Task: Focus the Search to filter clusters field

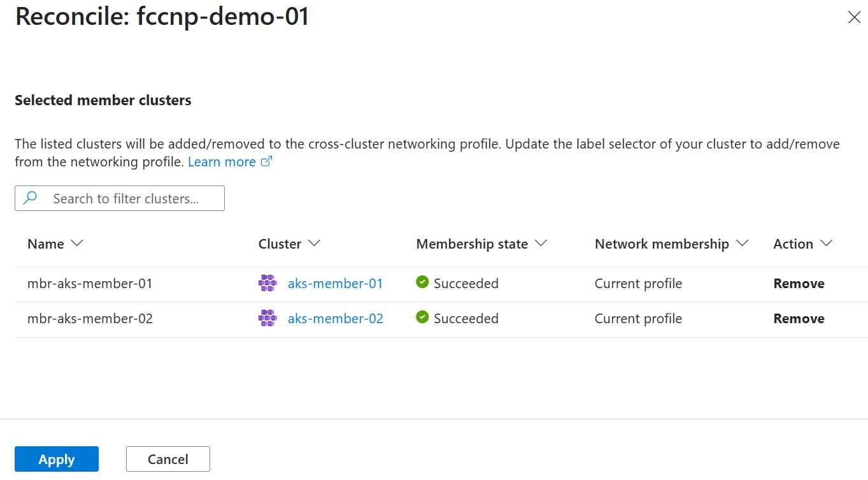Action: click(x=120, y=198)
